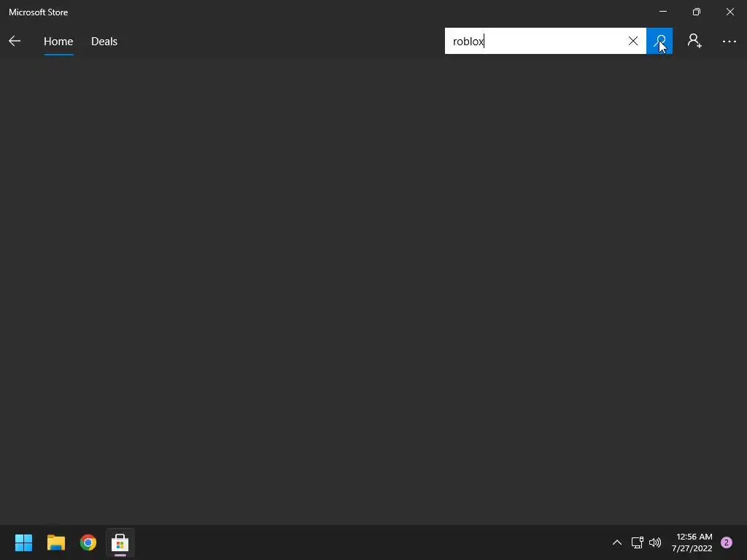Switch to the Deals tab

pyautogui.click(x=104, y=42)
